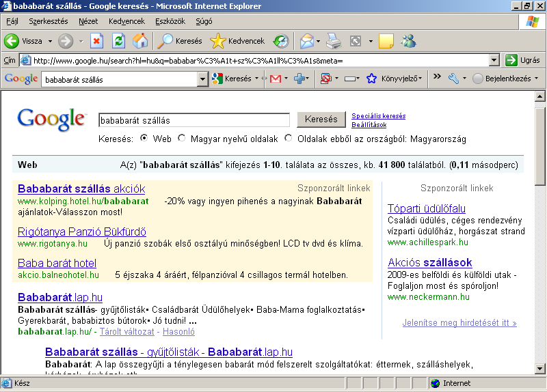Open the Hasonló similar pages link
Image resolution: width=547 pixels, height=392 pixels.
point(178,331)
